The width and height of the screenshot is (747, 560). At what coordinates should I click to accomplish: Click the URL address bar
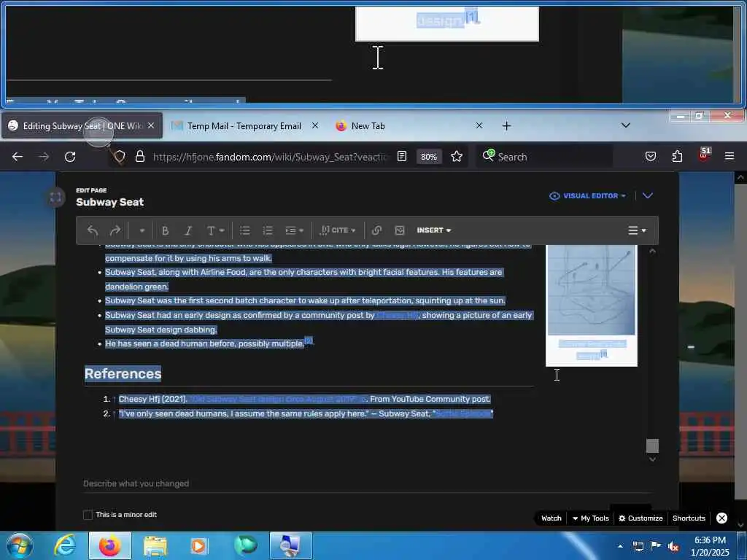[271, 157]
